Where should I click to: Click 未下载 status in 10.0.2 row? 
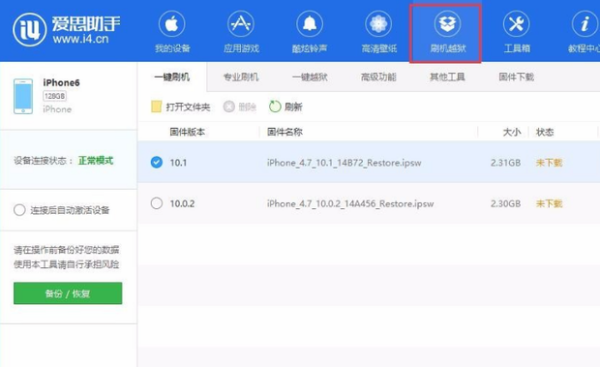549,204
